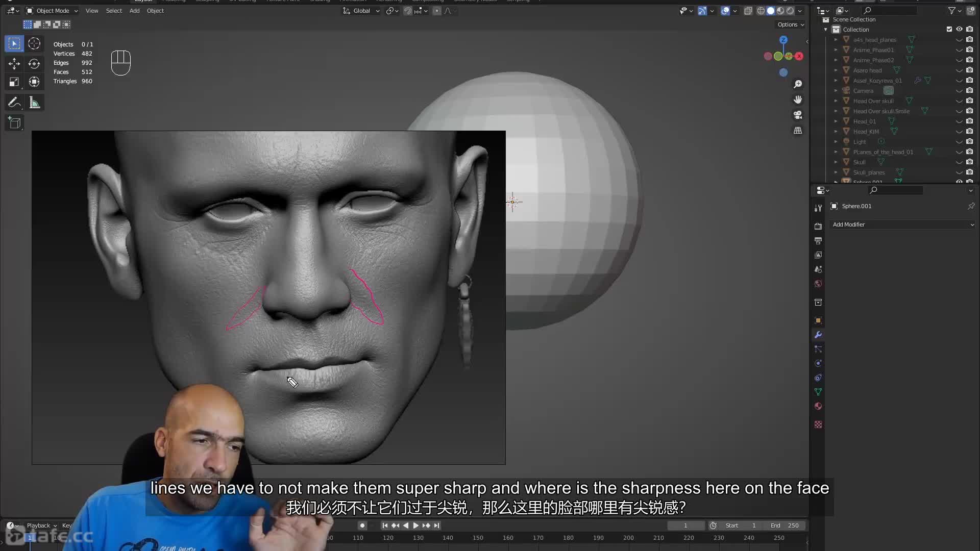
Task: Open the Output properties tab
Action: [818, 240]
